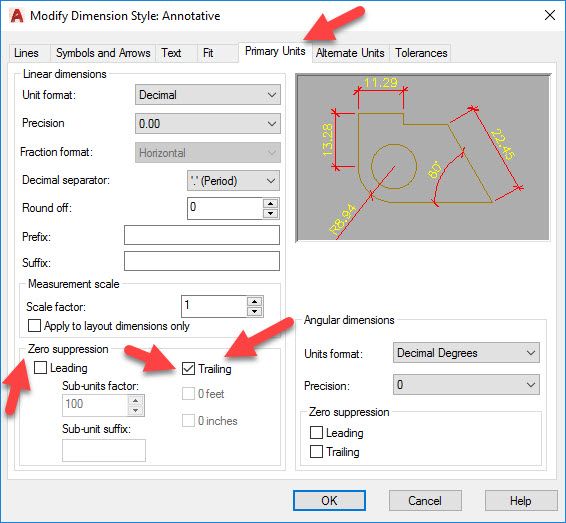Open the Unit format Decimal dropdown
The height and width of the screenshot is (523, 566).
pos(208,95)
